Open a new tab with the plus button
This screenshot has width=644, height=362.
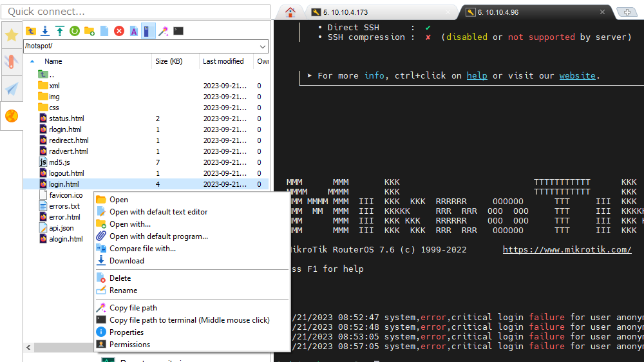[x=627, y=12]
